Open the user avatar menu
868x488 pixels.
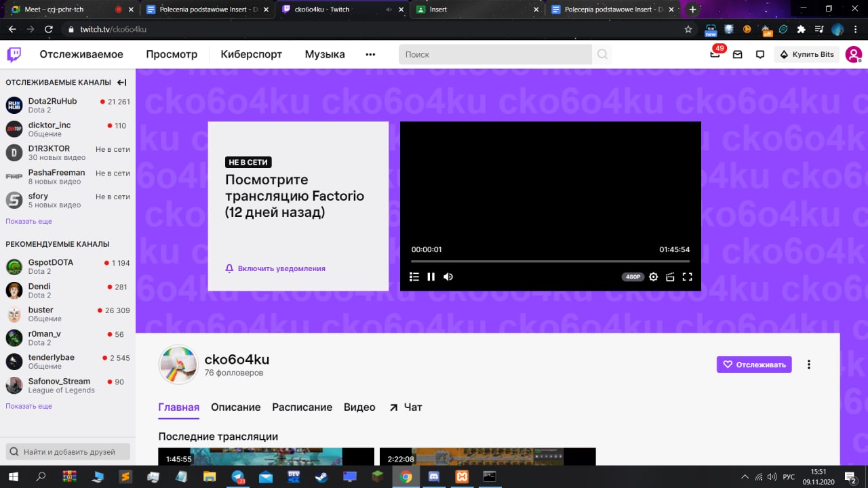854,54
